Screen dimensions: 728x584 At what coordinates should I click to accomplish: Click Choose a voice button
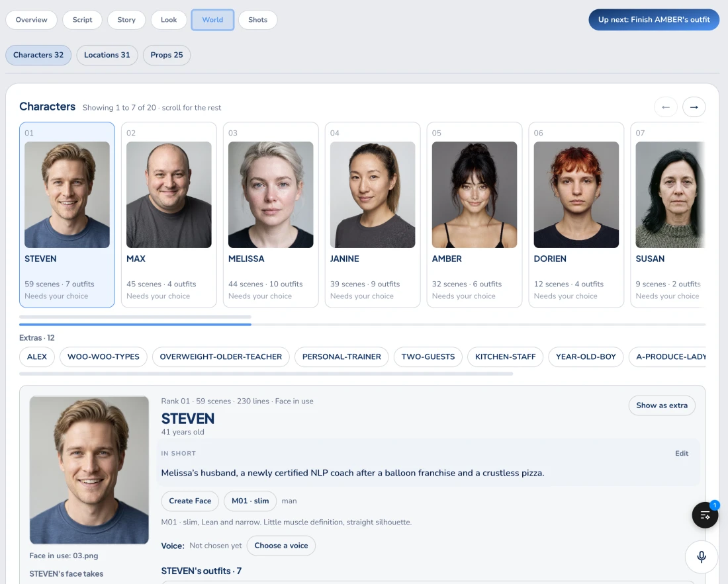coord(281,546)
